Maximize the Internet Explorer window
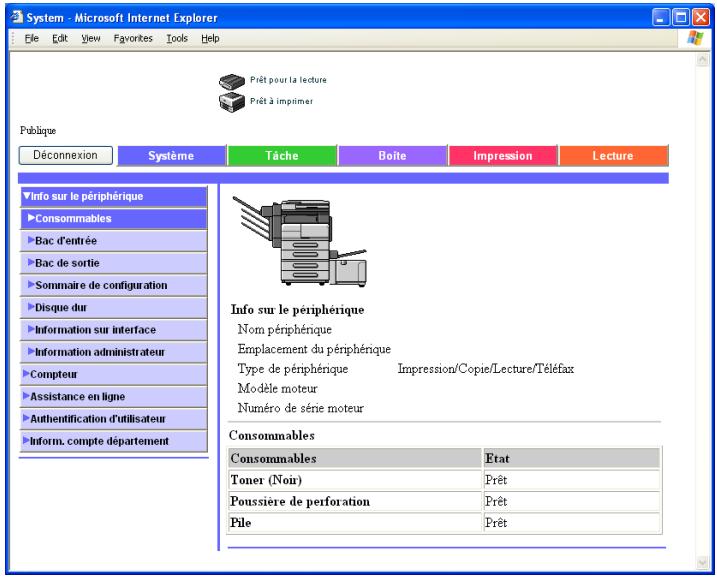The width and height of the screenshot is (717, 578). (681, 18)
